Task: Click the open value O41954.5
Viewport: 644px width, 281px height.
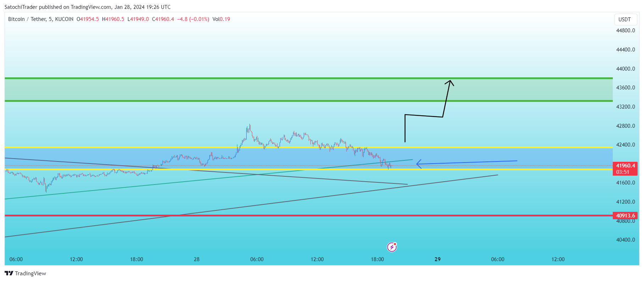Action: (88, 19)
